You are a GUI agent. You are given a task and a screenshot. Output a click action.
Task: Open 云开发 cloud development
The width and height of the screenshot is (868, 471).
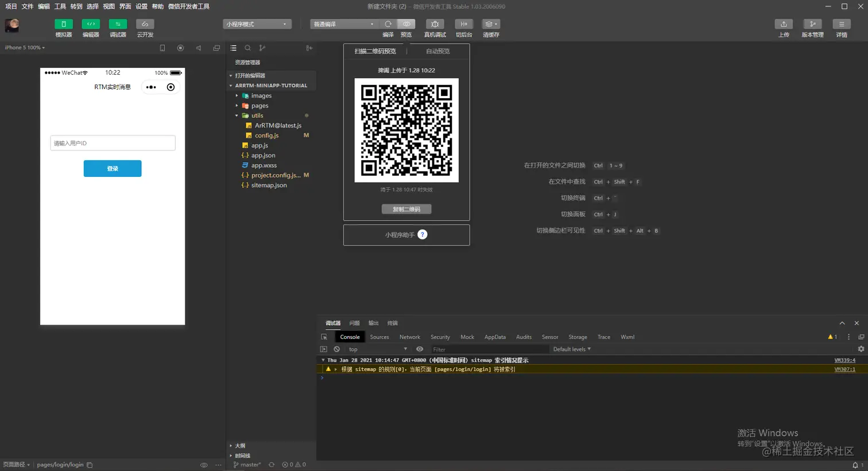click(x=145, y=24)
